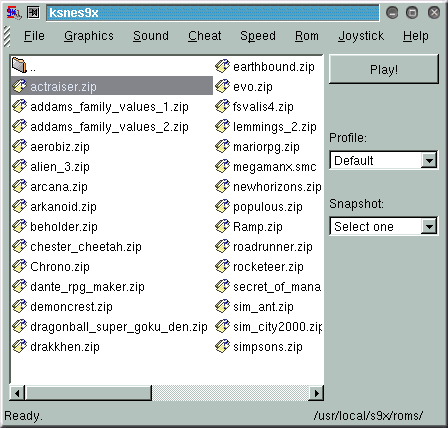Select sim_city2000.zip file name
This screenshot has width=448, height=428.
(278, 327)
